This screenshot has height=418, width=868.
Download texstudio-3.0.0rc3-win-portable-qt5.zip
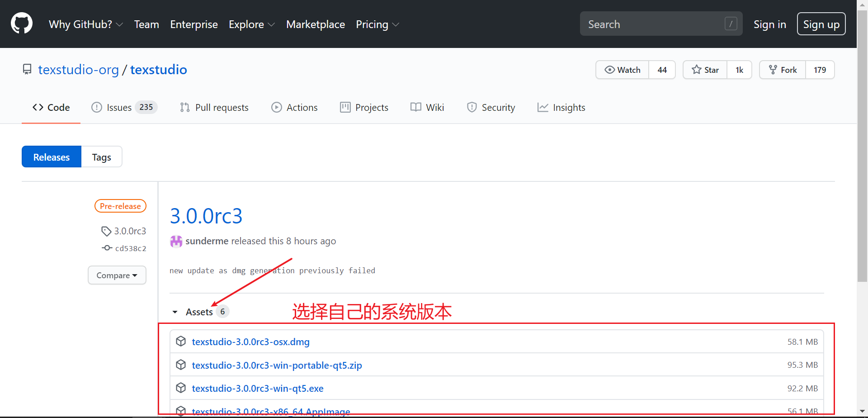[x=277, y=365]
